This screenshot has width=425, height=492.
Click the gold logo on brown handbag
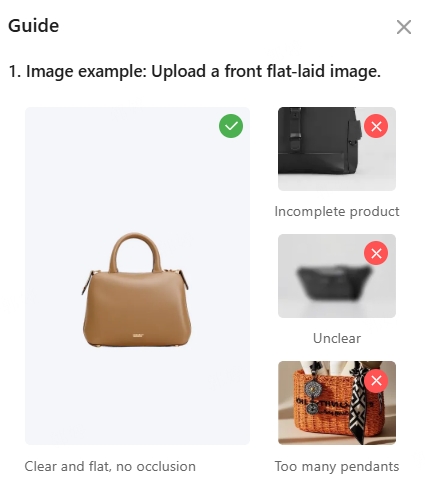[x=138, y=335]
